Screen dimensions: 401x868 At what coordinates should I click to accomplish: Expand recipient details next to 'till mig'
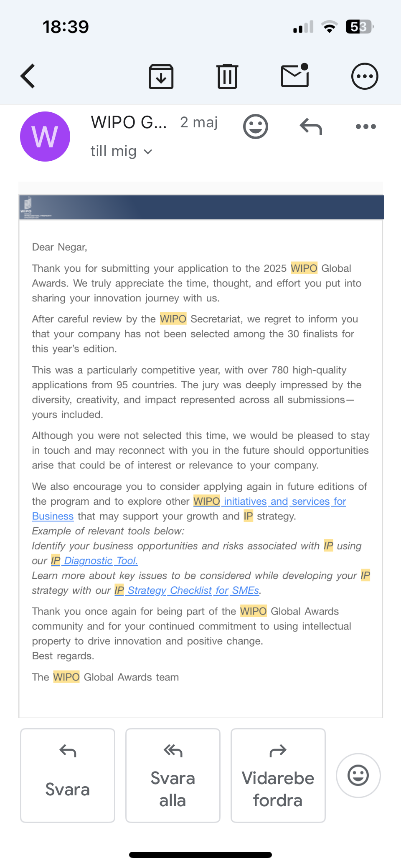click(148, 152)
